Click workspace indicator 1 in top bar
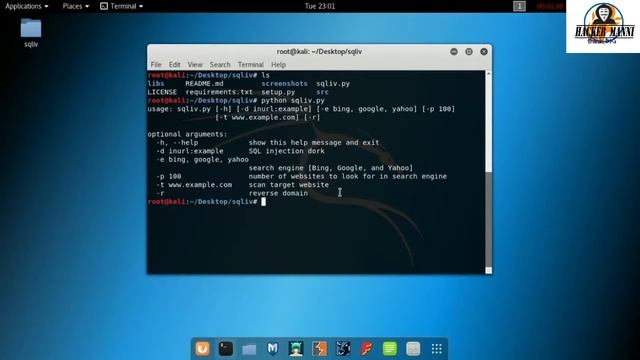The width and height of the screenshot is (640, 360). [x=519, y=6]
